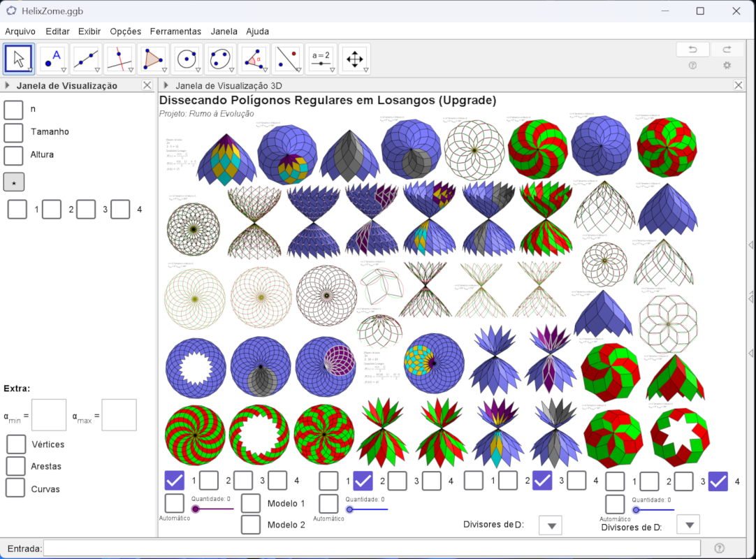Choose the Line through two points tool
Viewport: 756px width, 559px height.
pos(86,59)
